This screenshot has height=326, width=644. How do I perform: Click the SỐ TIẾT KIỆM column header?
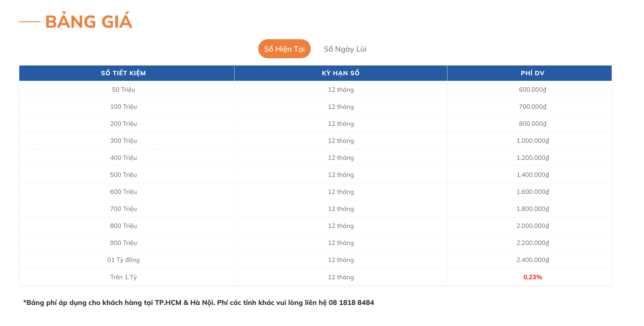point(123,73)
